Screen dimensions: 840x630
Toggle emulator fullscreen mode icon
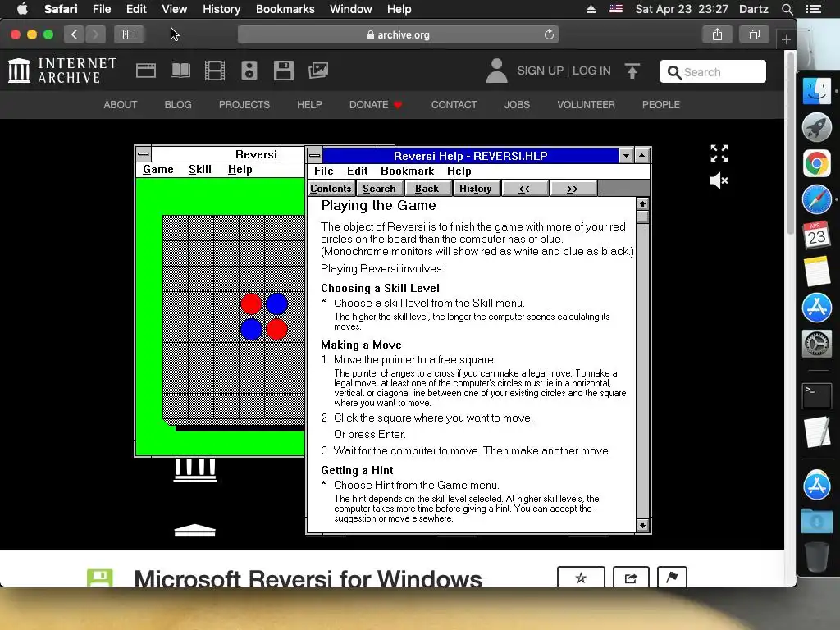click(719, 153)
